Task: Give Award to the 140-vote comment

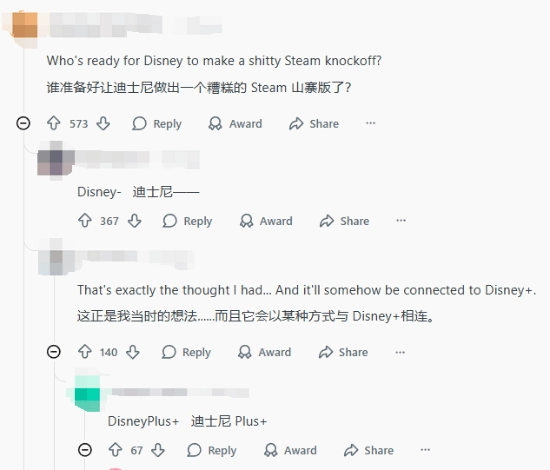Action: pyautogui.click(x=264, y=352)
